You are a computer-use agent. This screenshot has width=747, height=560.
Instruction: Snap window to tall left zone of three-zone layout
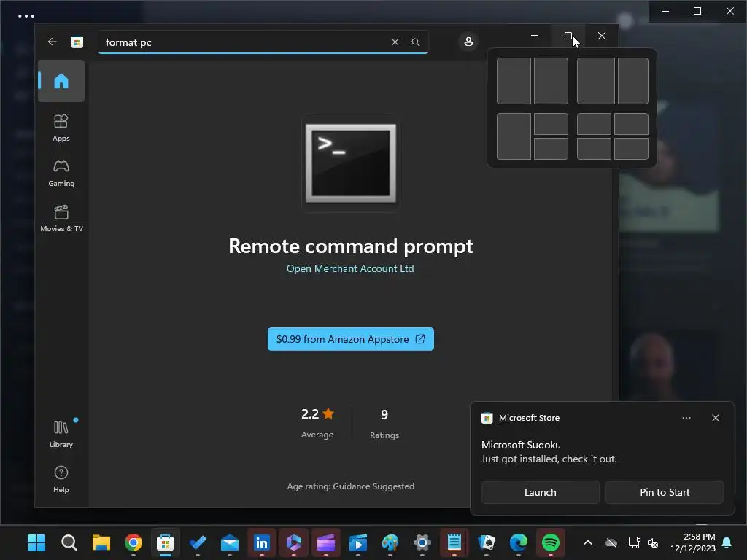pyautogui.click(x=514, y=136)
